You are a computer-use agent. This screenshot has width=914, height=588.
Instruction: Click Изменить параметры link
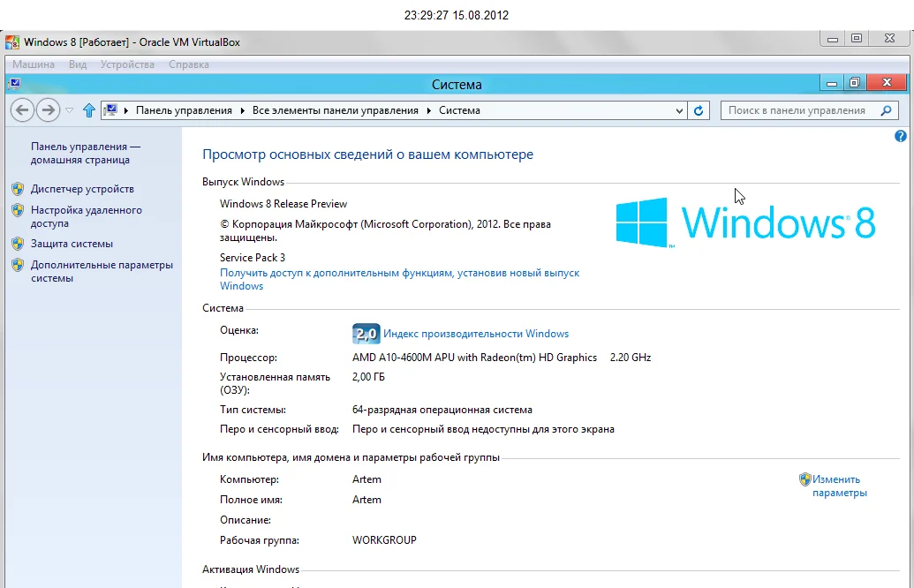click(x=840, y=486)
